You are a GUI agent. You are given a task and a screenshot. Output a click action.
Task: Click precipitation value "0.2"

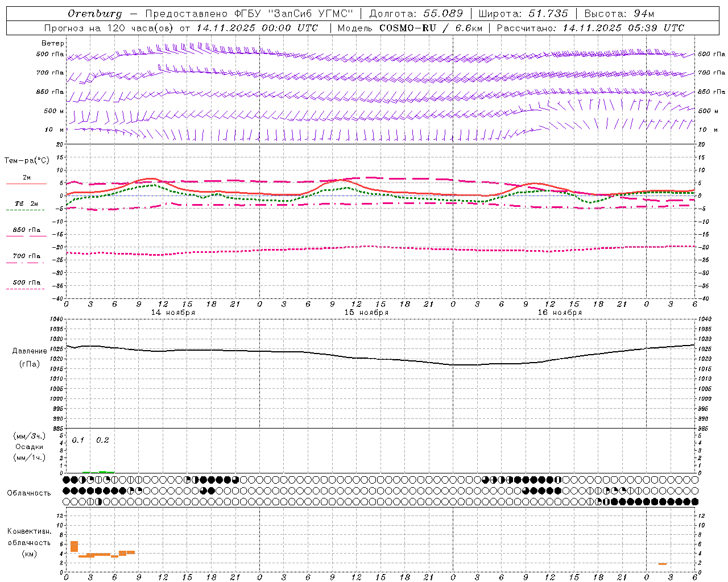(102, 440)
